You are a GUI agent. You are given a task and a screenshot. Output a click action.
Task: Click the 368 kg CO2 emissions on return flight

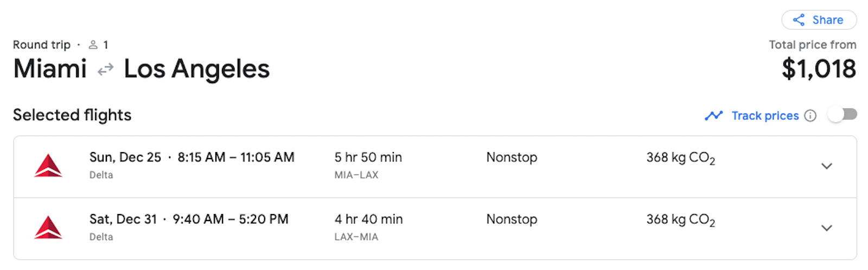[680, 220]
